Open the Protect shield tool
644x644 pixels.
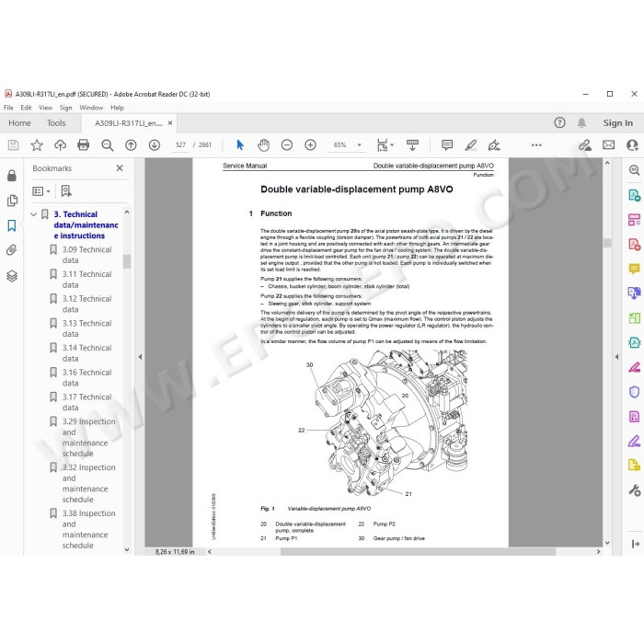(x=634, y=392)
